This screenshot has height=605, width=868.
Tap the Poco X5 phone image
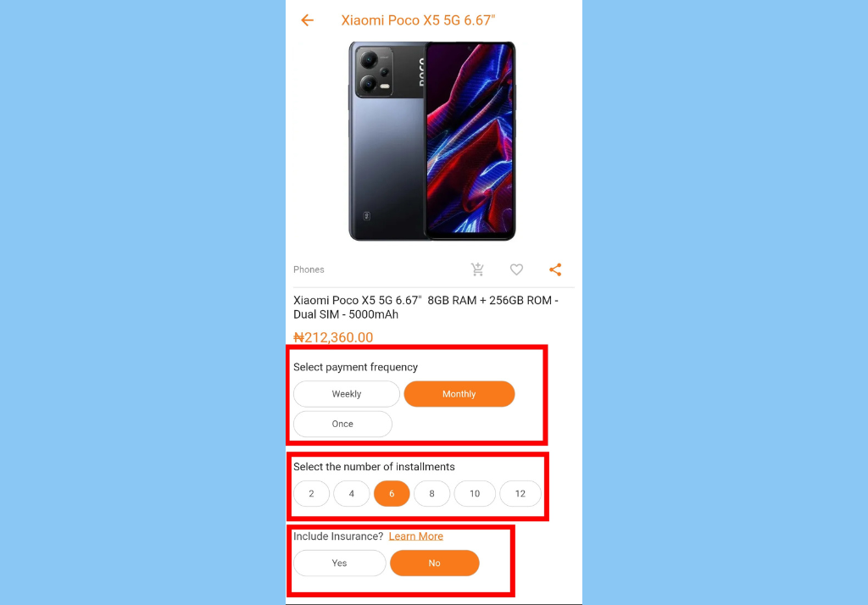coord(431,142)
